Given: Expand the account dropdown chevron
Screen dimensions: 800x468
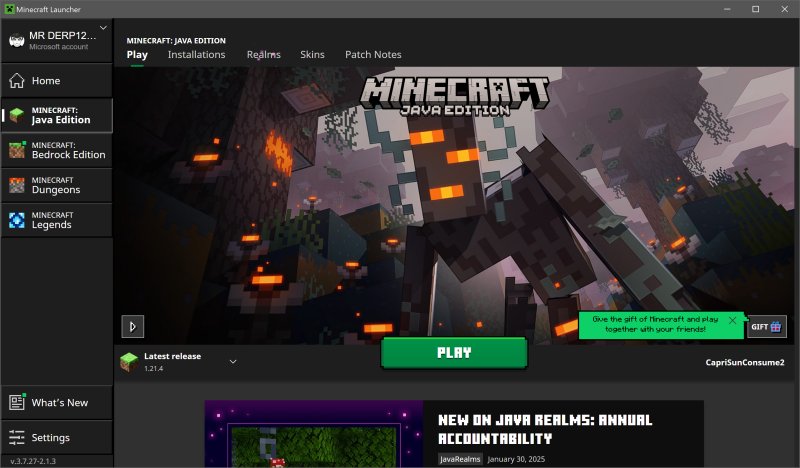Looking at the screenshot, I should tap(103, 28).
